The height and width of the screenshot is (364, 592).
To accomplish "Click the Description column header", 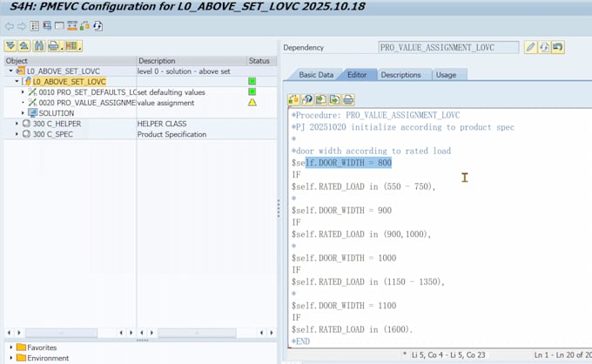I will pos(192,60).
